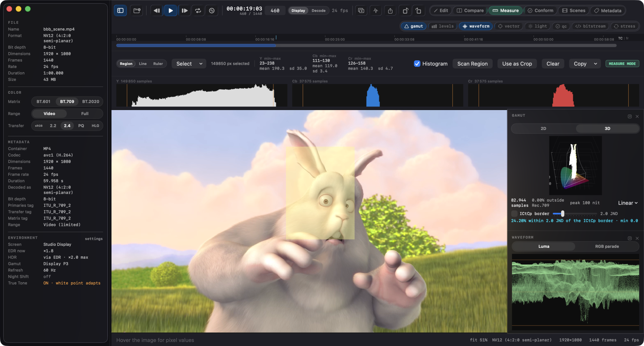
Task: Switch measure tool to Ruler
Action: (158, 64)
